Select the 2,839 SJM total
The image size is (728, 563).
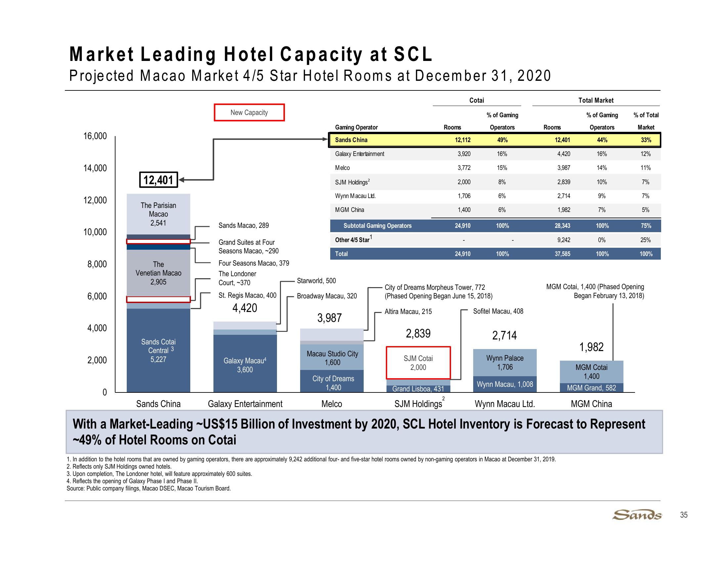[x=418, y=333]
